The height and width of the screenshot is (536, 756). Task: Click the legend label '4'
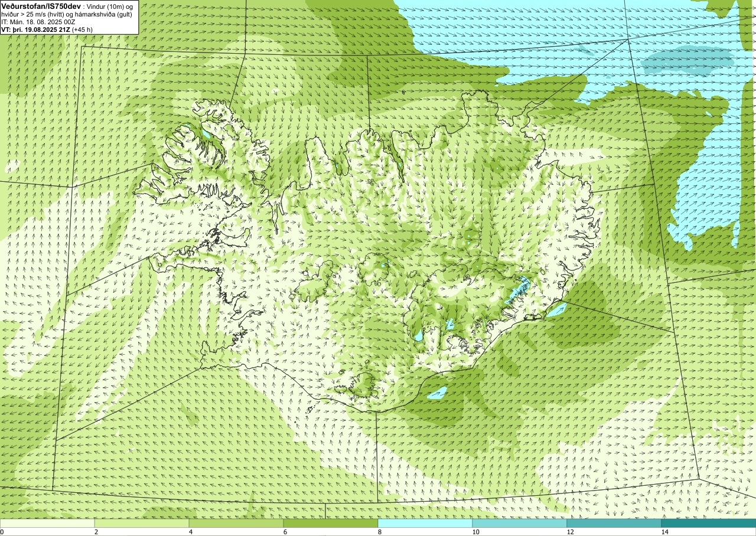click(191, 532)
